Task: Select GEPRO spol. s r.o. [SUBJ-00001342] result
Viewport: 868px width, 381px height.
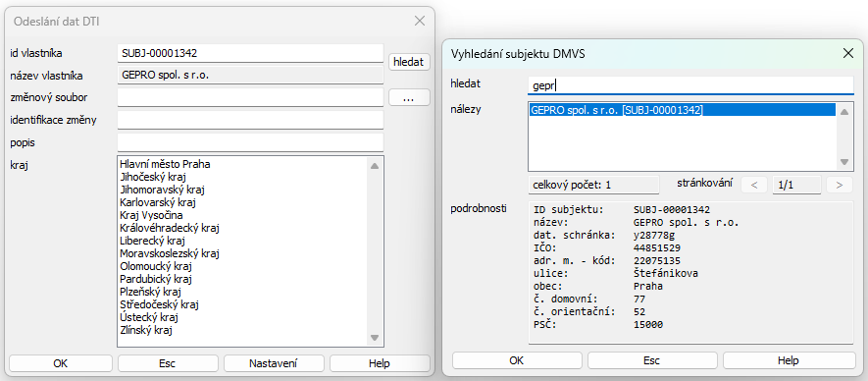Action: [x=682, y=110]
